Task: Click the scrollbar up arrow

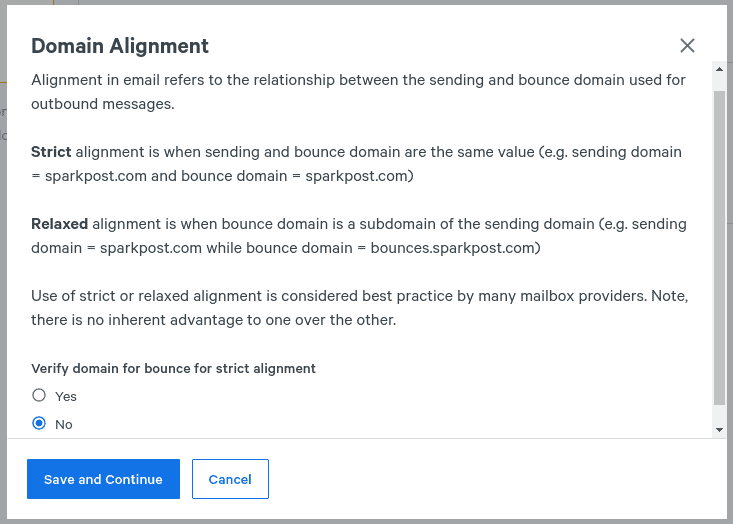Action: coord(719,69)
